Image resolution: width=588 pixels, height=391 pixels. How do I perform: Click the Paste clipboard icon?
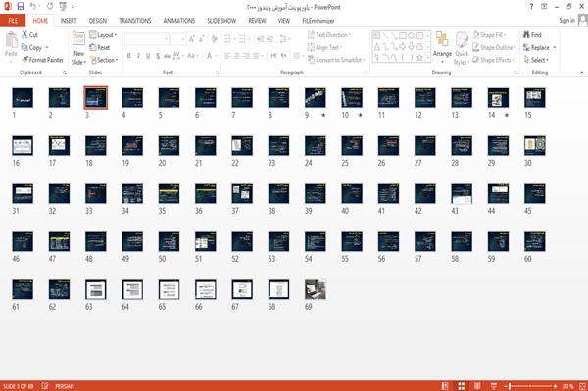click(11, 40)
